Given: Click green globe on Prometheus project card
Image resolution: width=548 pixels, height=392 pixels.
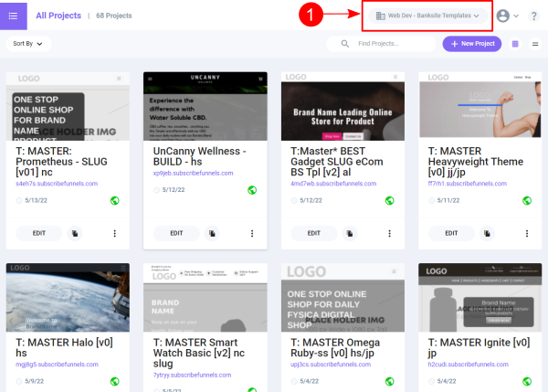Looking at the screenshot, I should [x=114, y=201].
